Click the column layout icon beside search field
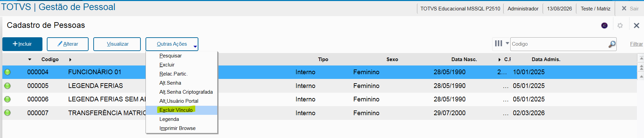Screen dimensions: 644x138 tap(498, 43)
